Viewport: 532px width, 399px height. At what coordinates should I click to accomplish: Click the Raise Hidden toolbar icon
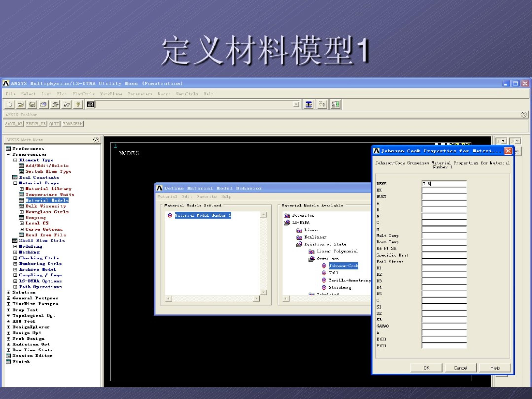[308, 105]
